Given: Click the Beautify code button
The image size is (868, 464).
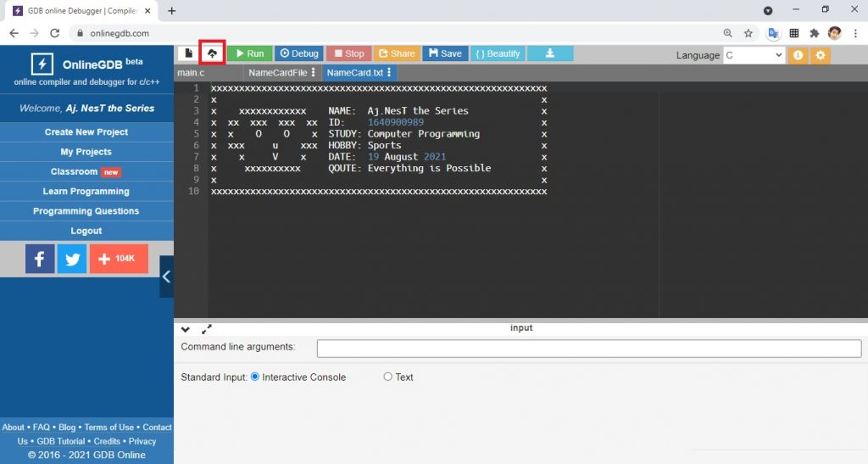Looking at the screenshot, I should (x=498, y=53).
